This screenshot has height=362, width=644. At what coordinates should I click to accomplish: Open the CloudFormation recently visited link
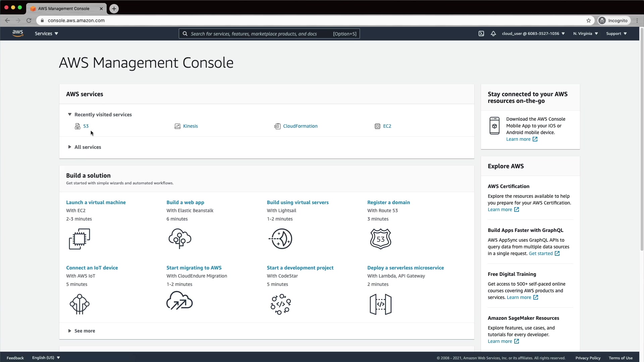(300, 126)
